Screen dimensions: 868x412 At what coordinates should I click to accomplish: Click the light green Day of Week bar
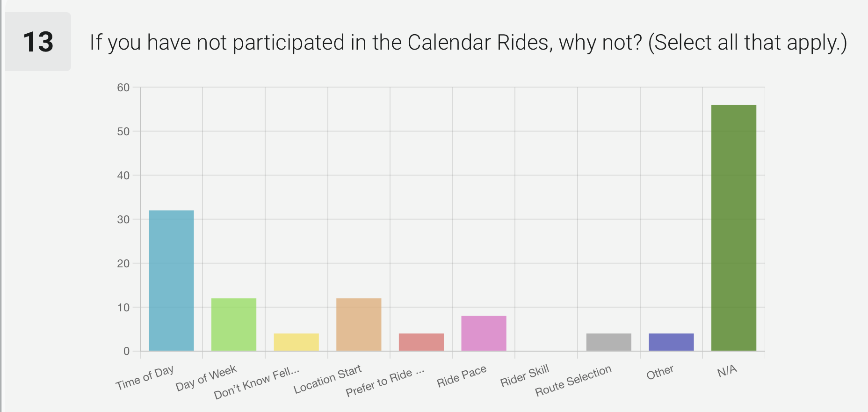click(234, 324)
